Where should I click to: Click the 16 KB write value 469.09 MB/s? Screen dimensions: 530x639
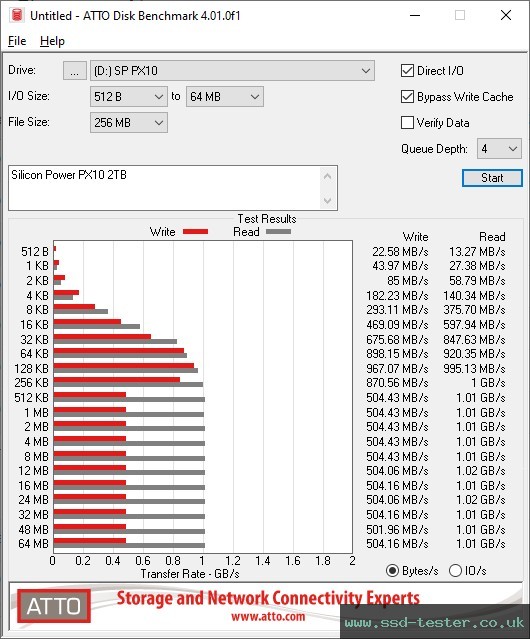coord(397,325)
